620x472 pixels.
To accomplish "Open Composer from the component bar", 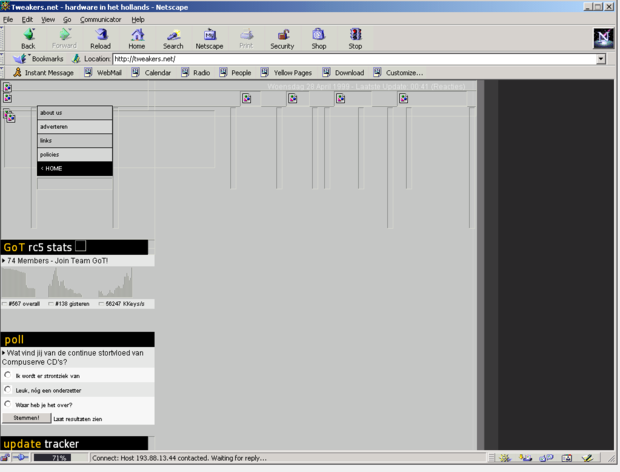I will tap(587, 458).
